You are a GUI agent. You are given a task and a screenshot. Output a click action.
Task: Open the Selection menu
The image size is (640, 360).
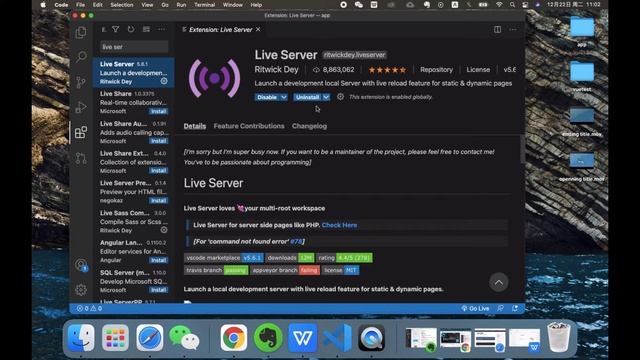tap(122, 5)
